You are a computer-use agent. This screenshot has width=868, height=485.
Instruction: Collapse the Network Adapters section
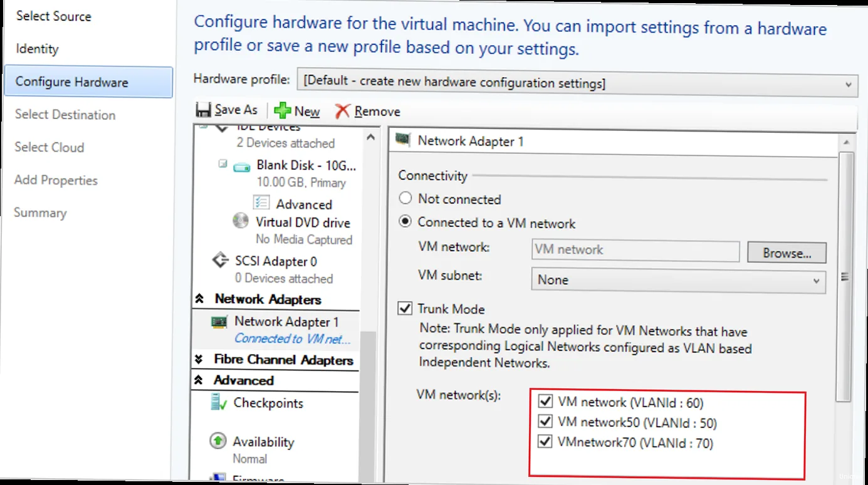pos(201,299)
